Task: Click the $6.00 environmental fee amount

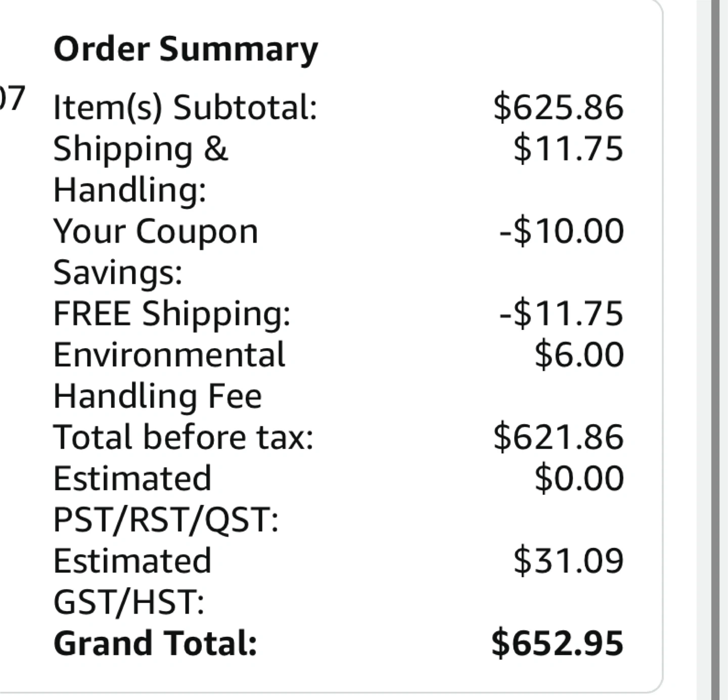Action: click(x=579, y=355)
